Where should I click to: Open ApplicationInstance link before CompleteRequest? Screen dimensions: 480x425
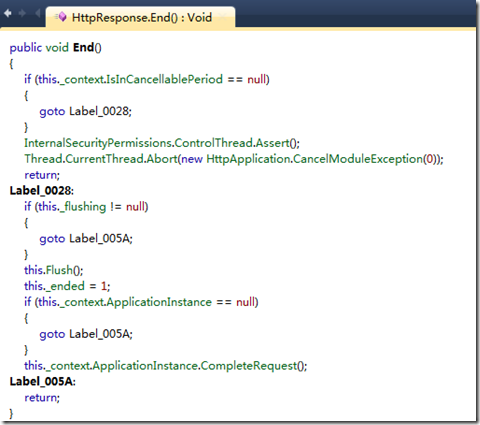pos(145,366)
